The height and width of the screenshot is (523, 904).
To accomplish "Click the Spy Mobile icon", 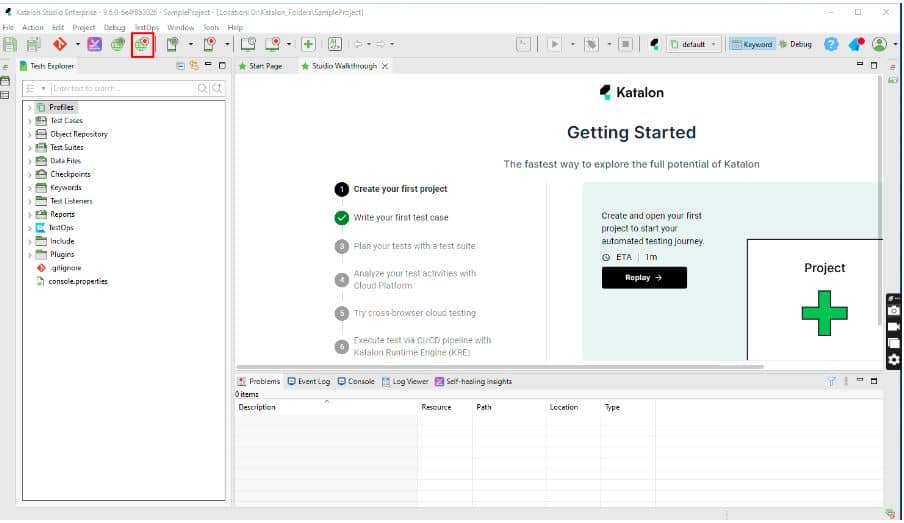I will pyautogui.click(x=172, y=44).
